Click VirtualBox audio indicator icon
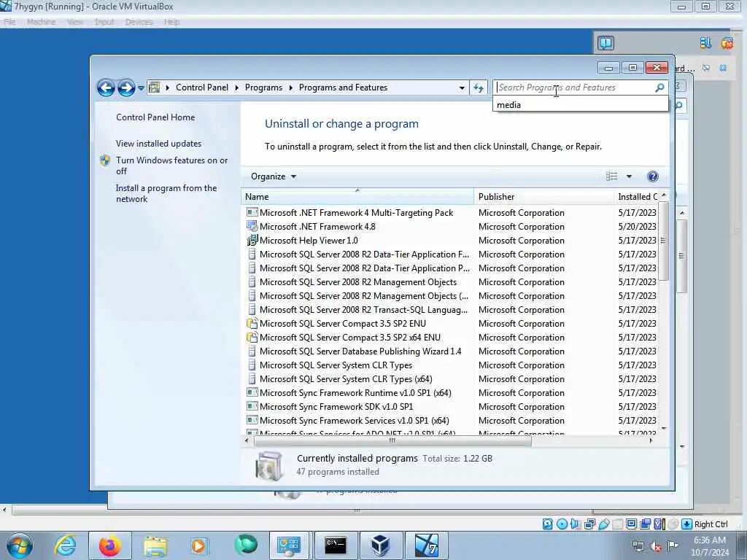This screenshot has height=560, width=747. point(576,524)
